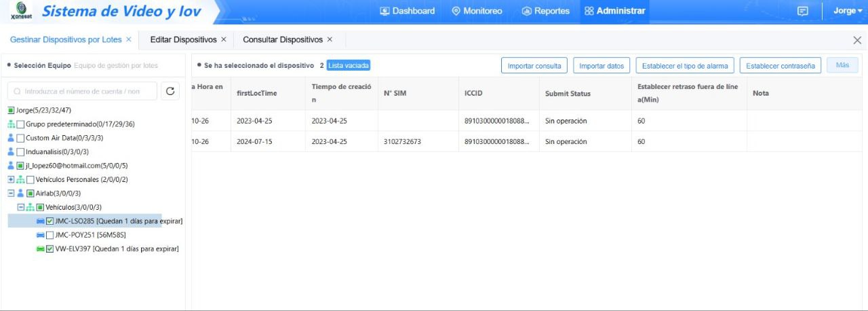868x311 pixels.
Task: Click the refresh icon beside the search box
Action: point(172,91)
